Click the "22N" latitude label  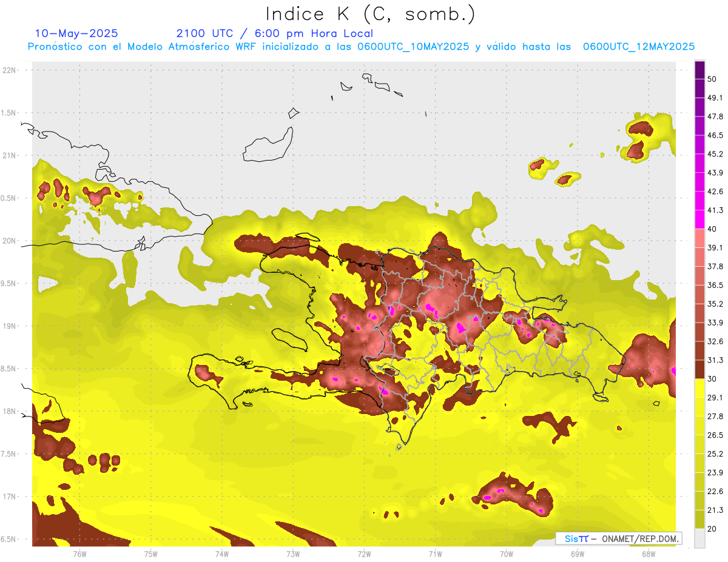pyautogui.click(x=9, y=70)
